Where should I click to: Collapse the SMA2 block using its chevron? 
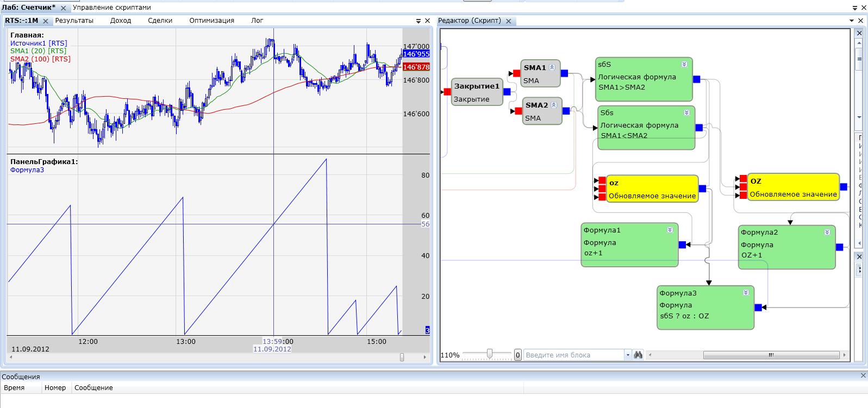click(x=554, y=105)
